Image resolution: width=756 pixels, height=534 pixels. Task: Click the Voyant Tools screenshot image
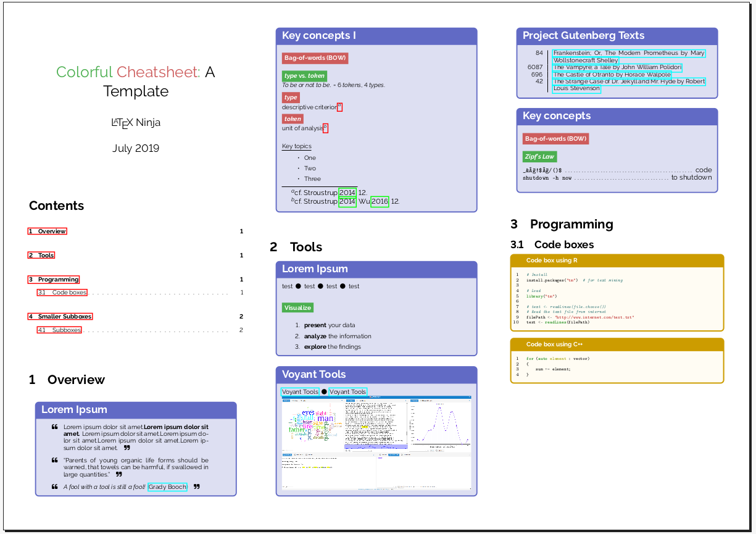[x=376, y=444]
